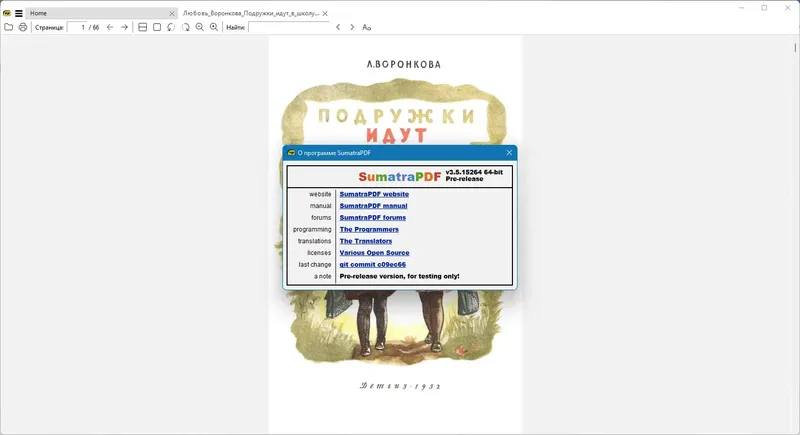Screen dimensions: 800x435
Task: Find previous match arrow
Action: point(338,27)
